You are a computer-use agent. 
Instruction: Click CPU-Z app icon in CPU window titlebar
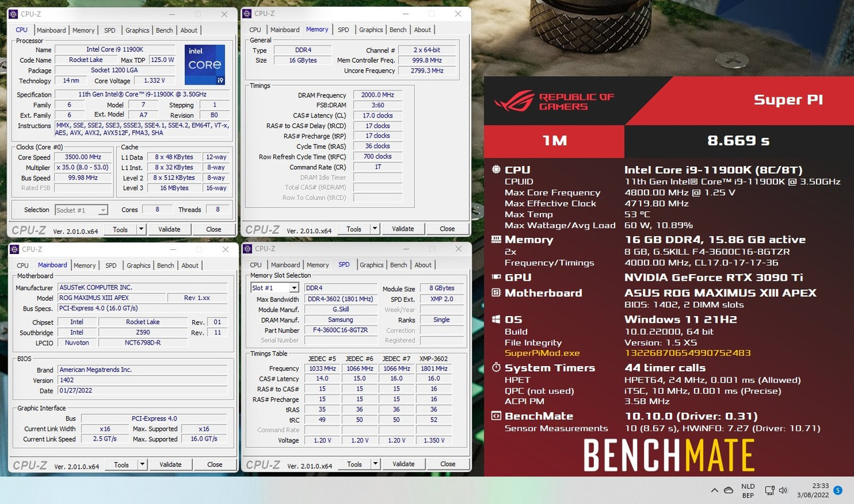click(x=14, y=13)
